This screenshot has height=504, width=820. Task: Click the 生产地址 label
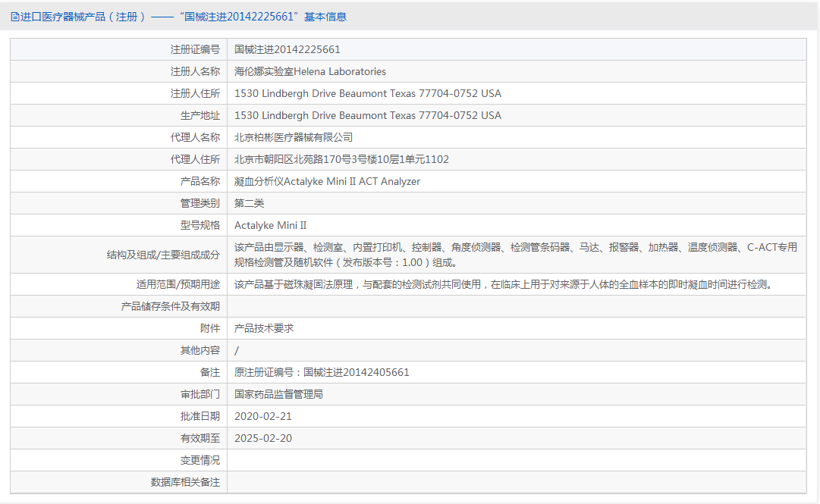tap(200, 115)
